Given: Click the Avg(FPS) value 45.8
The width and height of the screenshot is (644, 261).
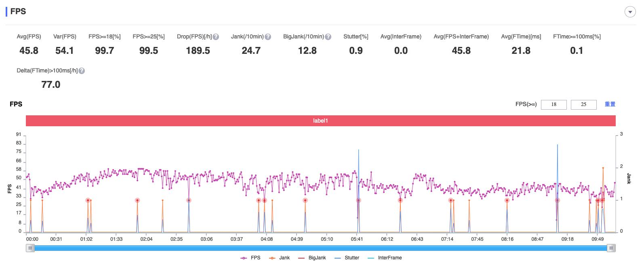Looking at the screenshot, I should [x=29, y=51].
